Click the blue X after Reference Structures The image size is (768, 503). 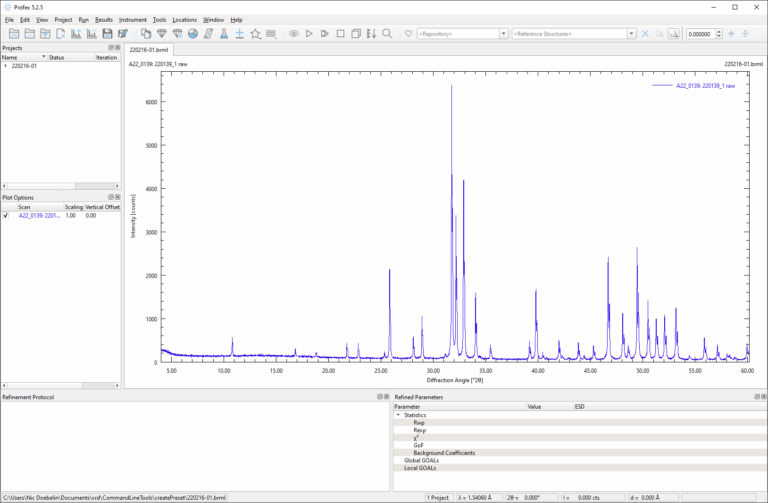click(645, 34)
